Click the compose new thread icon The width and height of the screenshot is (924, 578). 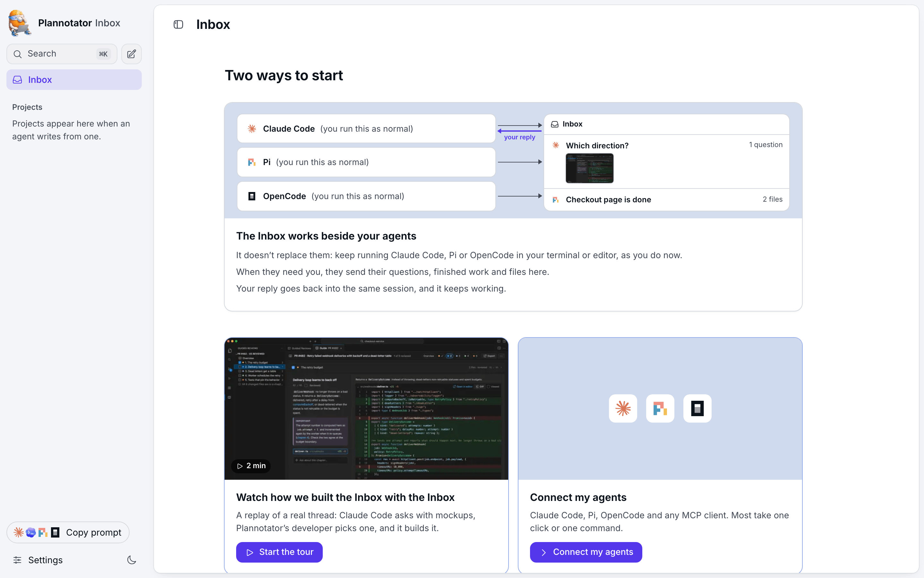coord(131,54)
